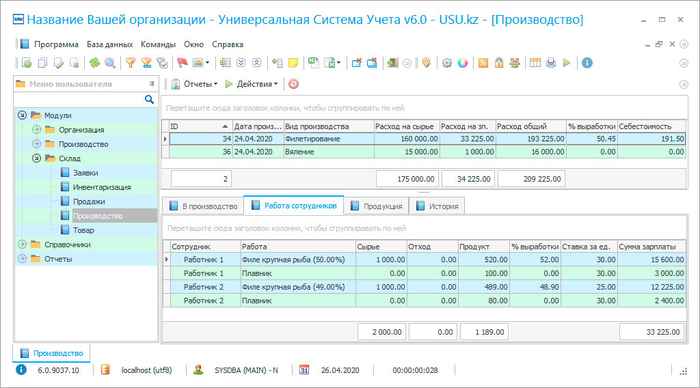Collapse the Модули tree node

22,115
